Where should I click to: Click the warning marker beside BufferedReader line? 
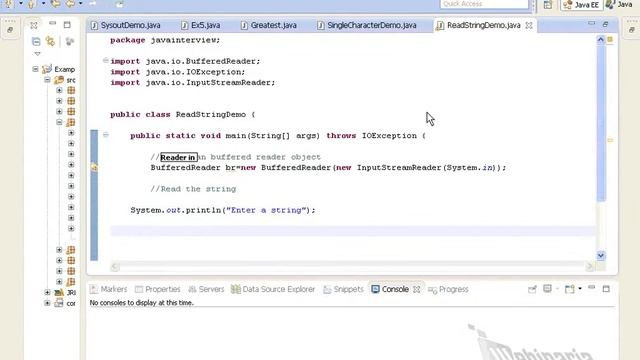tap(94, 167)
